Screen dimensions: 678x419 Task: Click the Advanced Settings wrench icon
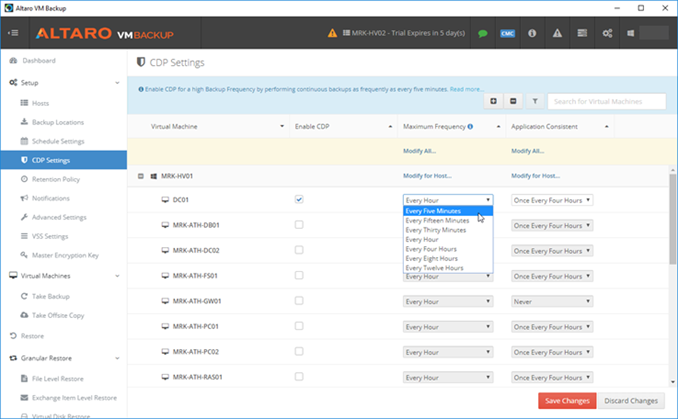point(24,217)
